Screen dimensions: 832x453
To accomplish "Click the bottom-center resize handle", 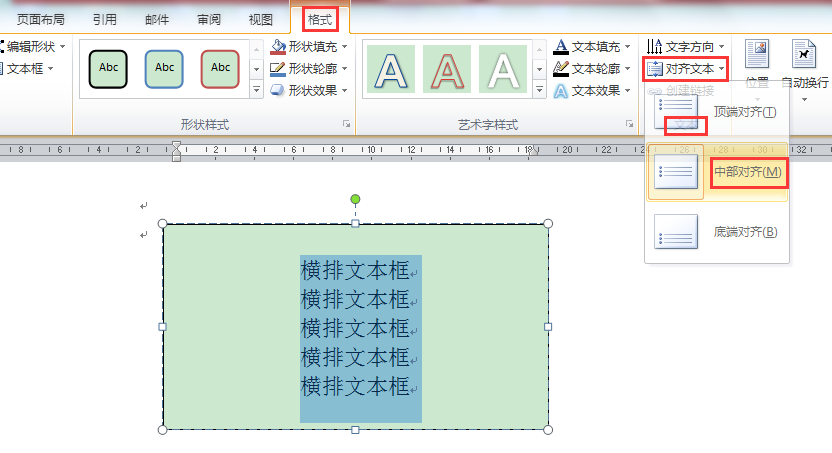I will click(x=356, y=430).
